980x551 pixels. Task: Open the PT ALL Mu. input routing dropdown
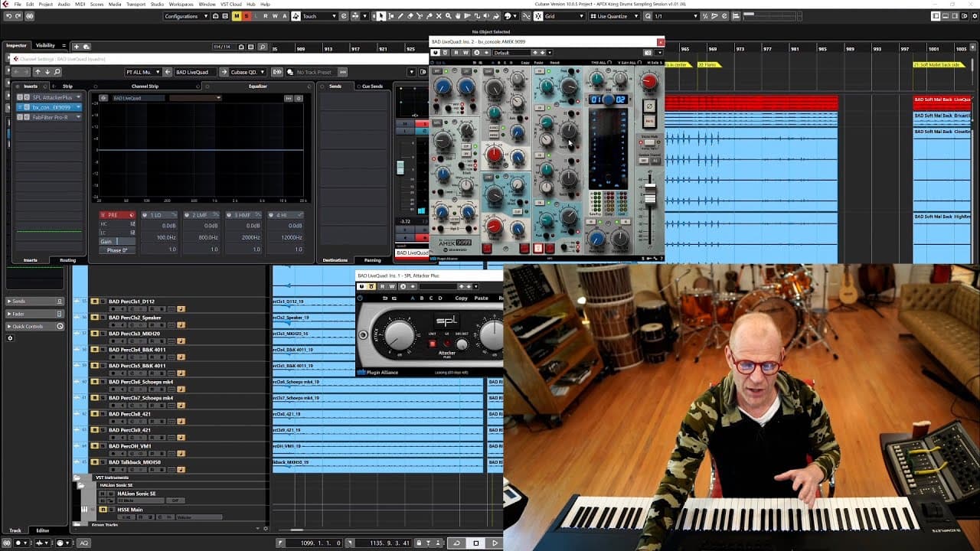tap(144, 72)
